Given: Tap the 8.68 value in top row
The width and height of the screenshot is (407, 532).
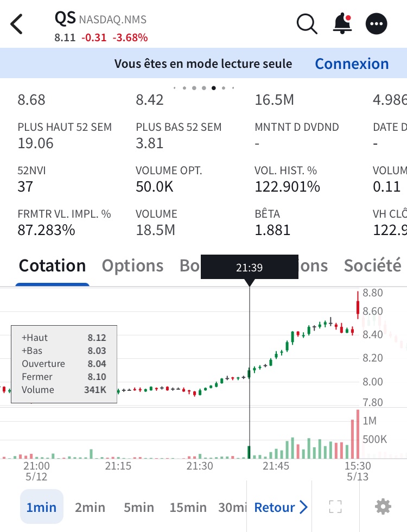Looking at the screenshot, I should pyautogui.click(x=31, y=100).
